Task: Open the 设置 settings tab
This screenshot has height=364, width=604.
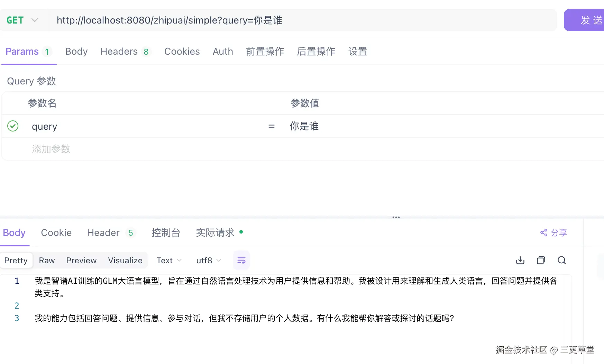Action: click(x=357, y=51)
